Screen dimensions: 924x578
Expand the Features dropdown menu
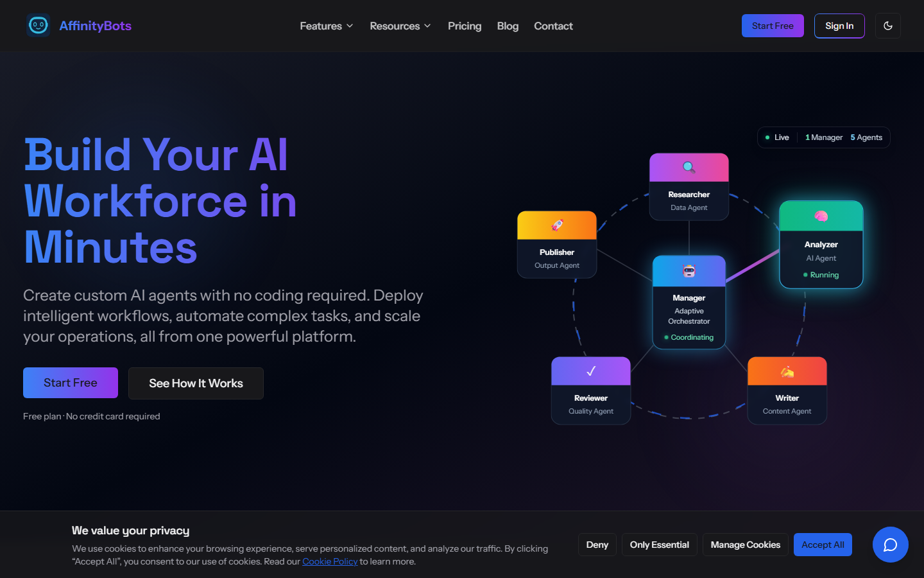pos(326,26)
